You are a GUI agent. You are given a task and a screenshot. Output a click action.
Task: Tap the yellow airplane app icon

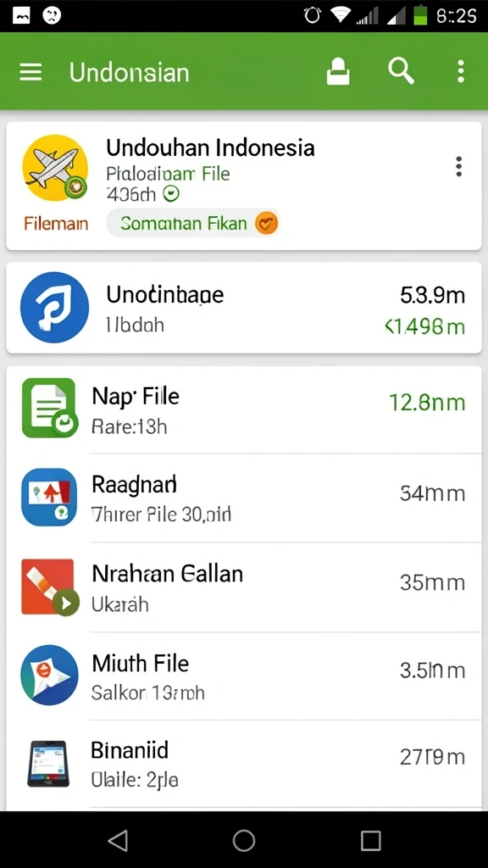click(x=55, y=168)
